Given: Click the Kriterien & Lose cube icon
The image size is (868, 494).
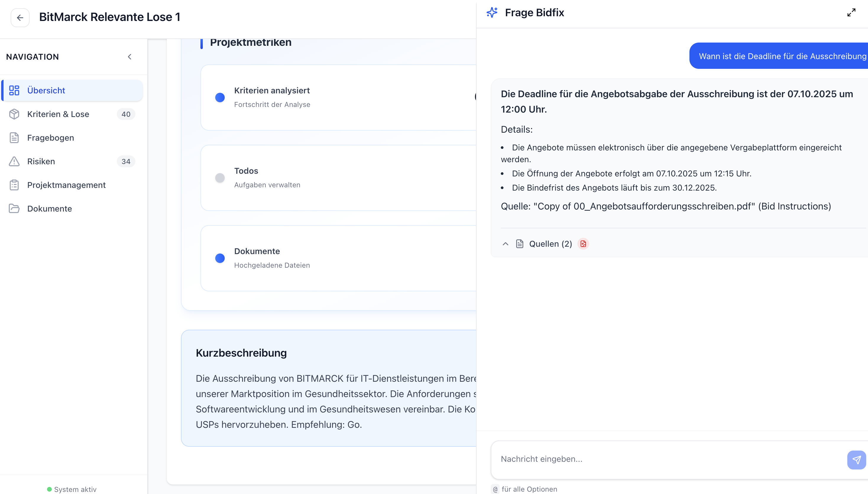Looking at the screenshot, I should (x=14, y=114).
